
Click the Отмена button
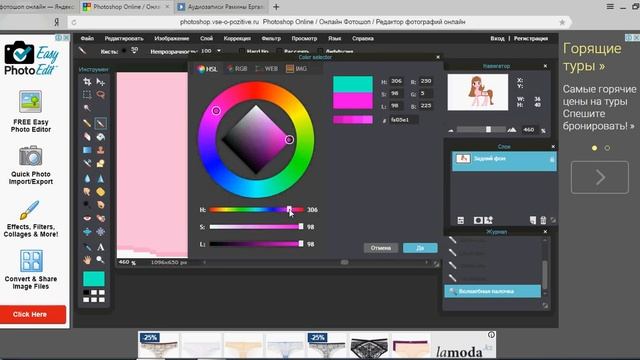pos(381,248)
